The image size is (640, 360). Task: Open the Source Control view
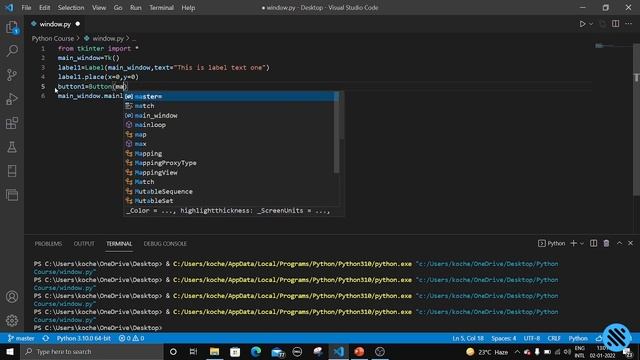(x=12, y=75)
